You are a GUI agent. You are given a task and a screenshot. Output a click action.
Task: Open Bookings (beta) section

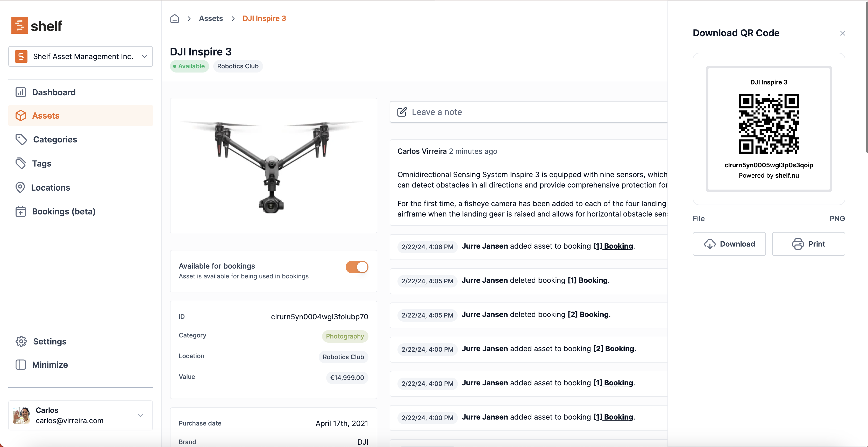pyautogui.click(x=64, y=211)
